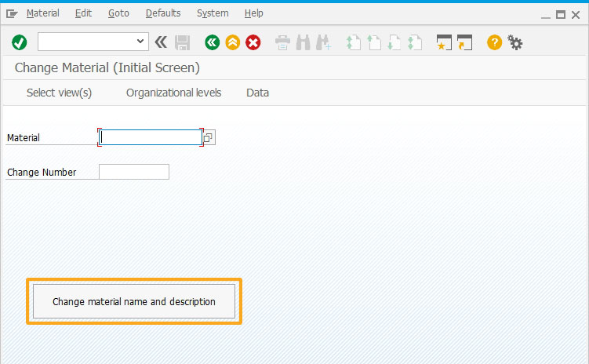This screenshot has width=589, height=364.
Task: Click the Save floppy disk icon
Action: (x=182, y=42)
